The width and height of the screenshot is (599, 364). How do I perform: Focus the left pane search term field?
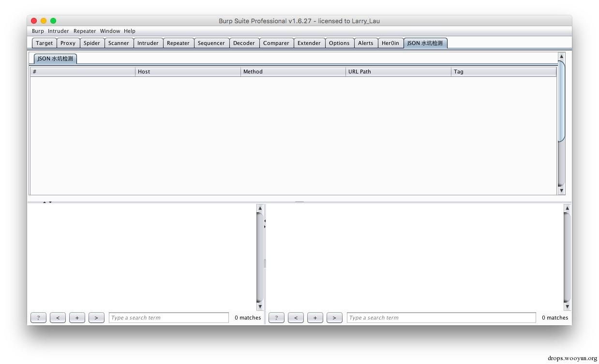pos(169,318)
